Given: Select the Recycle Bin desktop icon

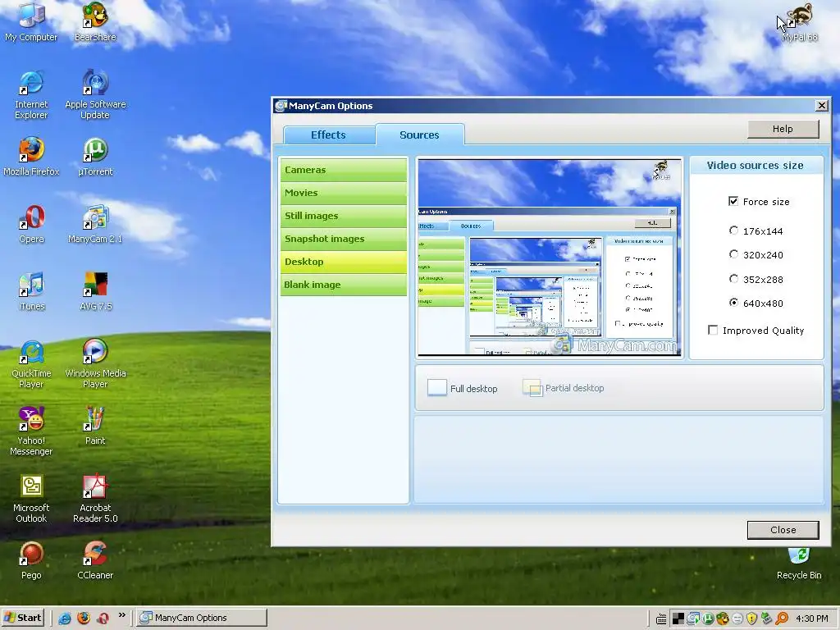Looking at the screenshot, I should point(799,564).
